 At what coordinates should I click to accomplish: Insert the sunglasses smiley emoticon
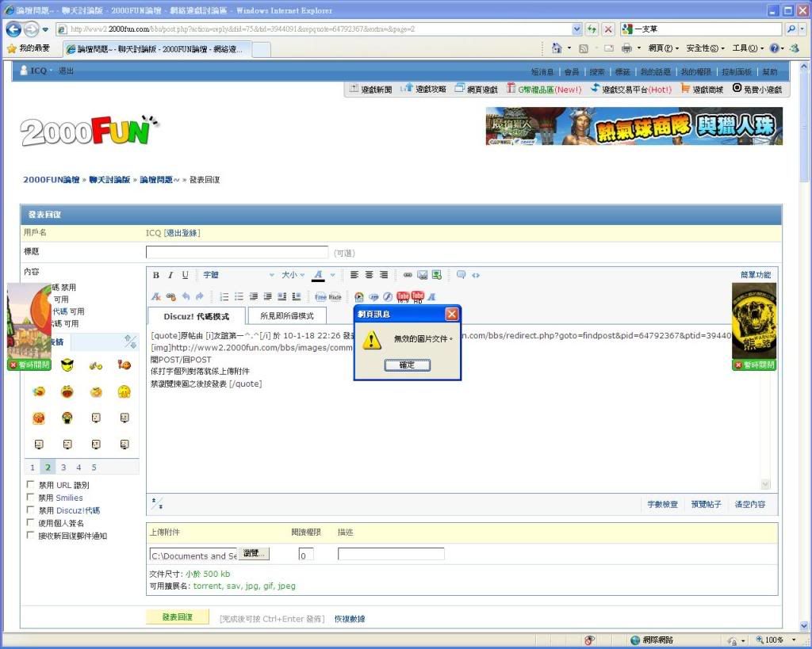67,365
